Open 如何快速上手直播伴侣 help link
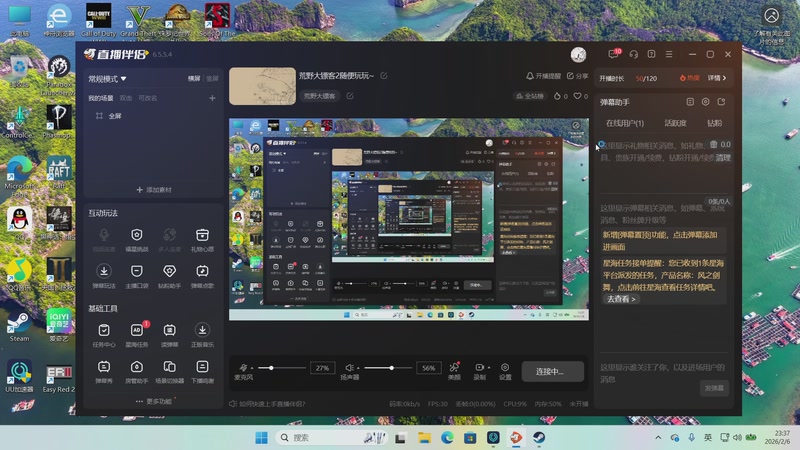Screen dimensions: 800x450 point(267,404)
